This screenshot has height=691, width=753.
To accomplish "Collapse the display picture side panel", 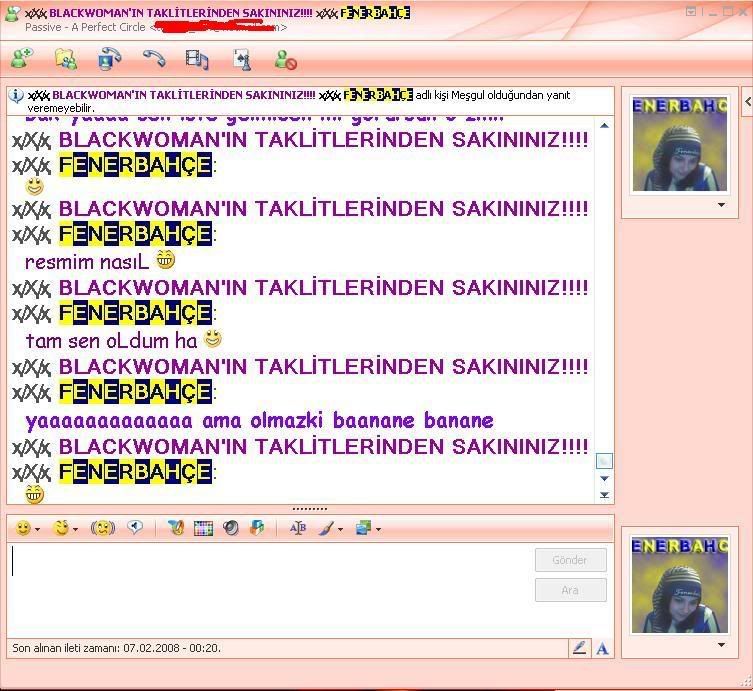I will pos(748,101).
